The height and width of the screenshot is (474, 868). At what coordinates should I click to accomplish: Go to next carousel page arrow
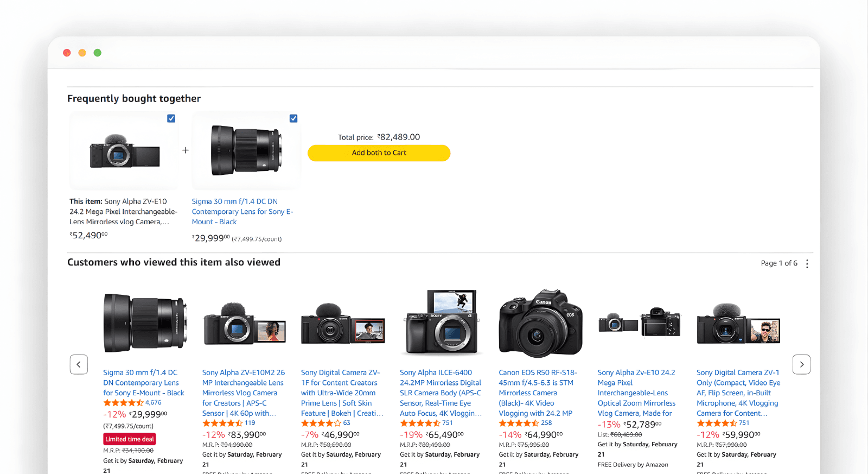(801, 364)
